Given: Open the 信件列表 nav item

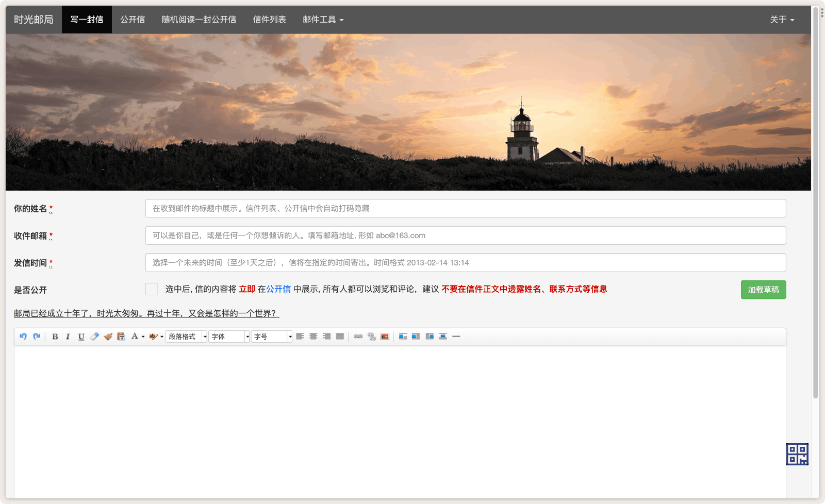Looking at the screenshot, I should click(x=269, y=20).
